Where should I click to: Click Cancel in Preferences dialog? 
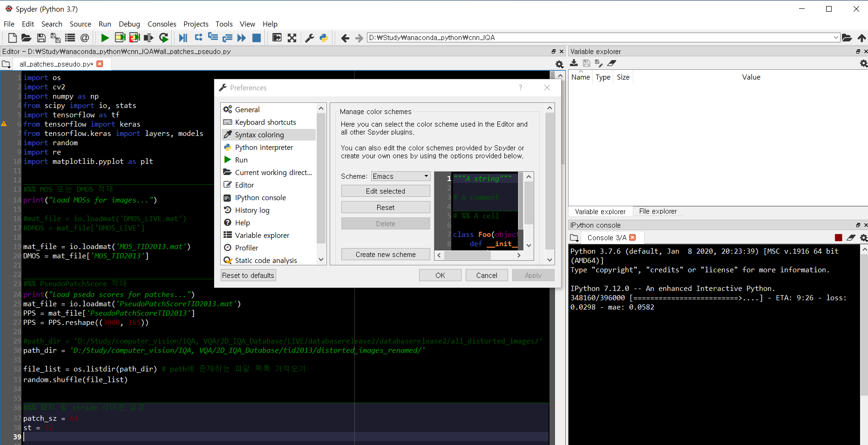click(487, 275)
